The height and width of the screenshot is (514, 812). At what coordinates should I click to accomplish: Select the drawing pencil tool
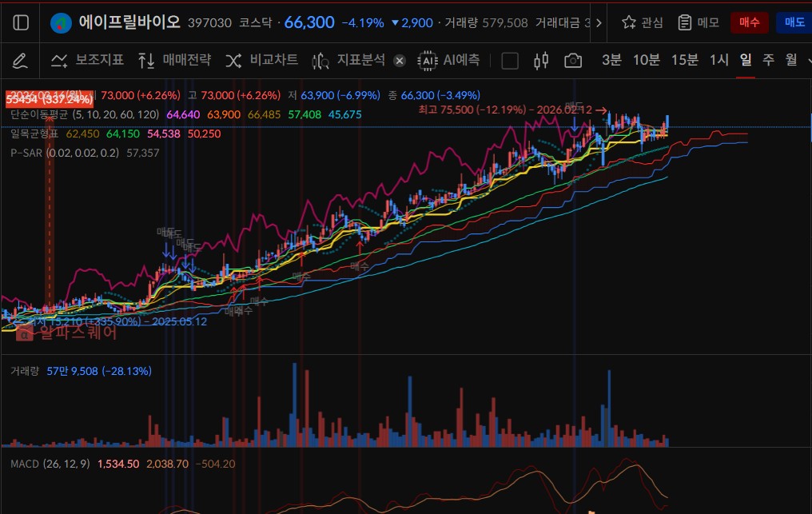(x=21, y=60)
